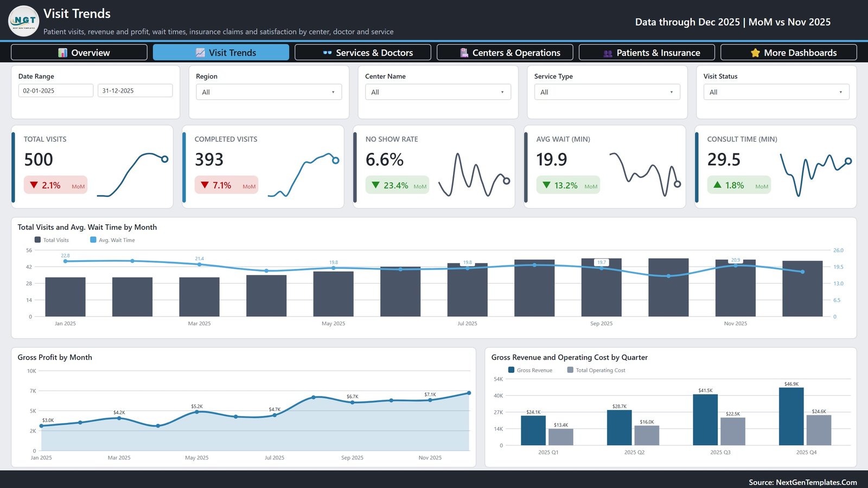Viewport: 868px width, 488px height.
Task: Click the Overview bar chart icon
Action: [x=63, y=53]
